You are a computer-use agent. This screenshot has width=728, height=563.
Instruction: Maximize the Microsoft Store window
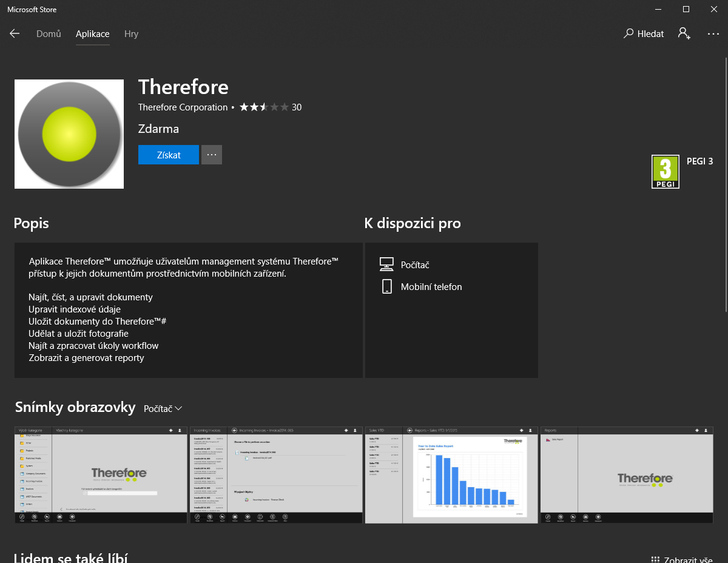pyautogui.click(x=686, y=9)
